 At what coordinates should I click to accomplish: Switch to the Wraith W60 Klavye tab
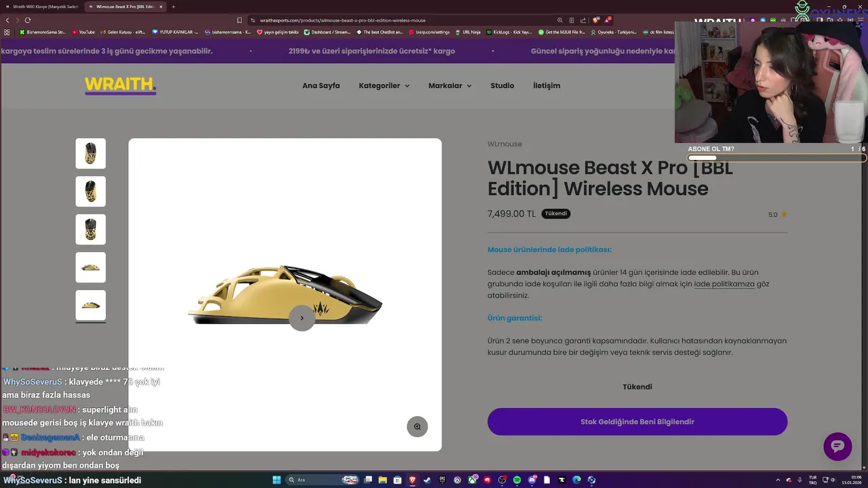tap(42, 7)
